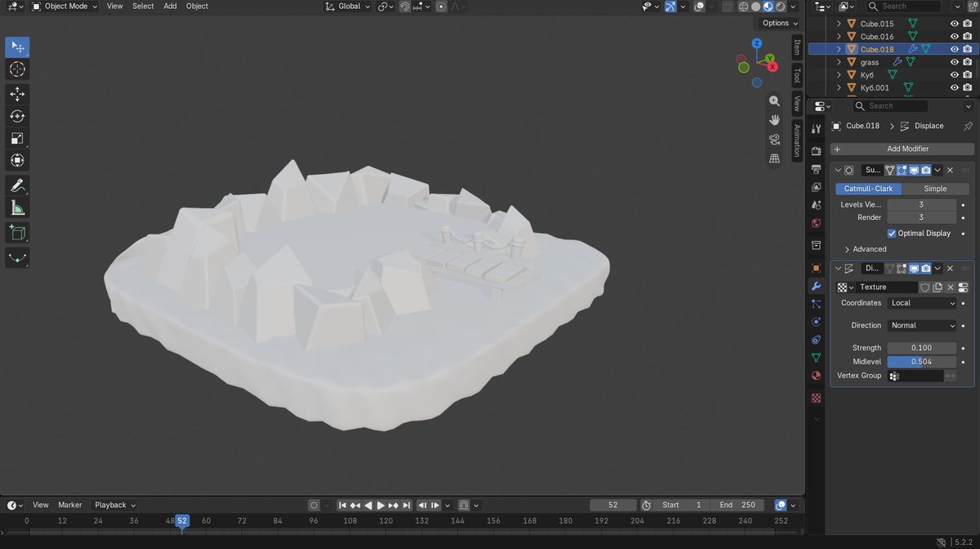Jump to timeline start frame
This screenshot has height=549, width=980.
click(342, 505)
